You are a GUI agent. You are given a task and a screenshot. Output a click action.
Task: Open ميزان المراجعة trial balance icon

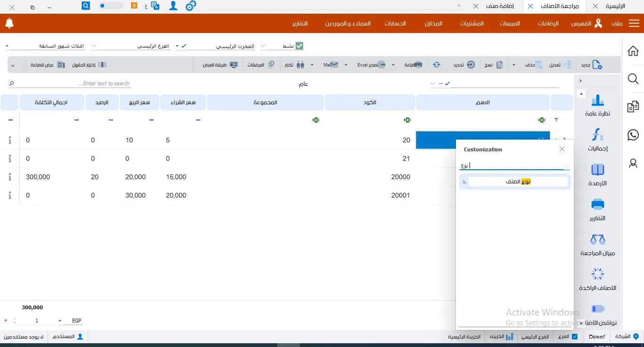click(x=597, y=240)
